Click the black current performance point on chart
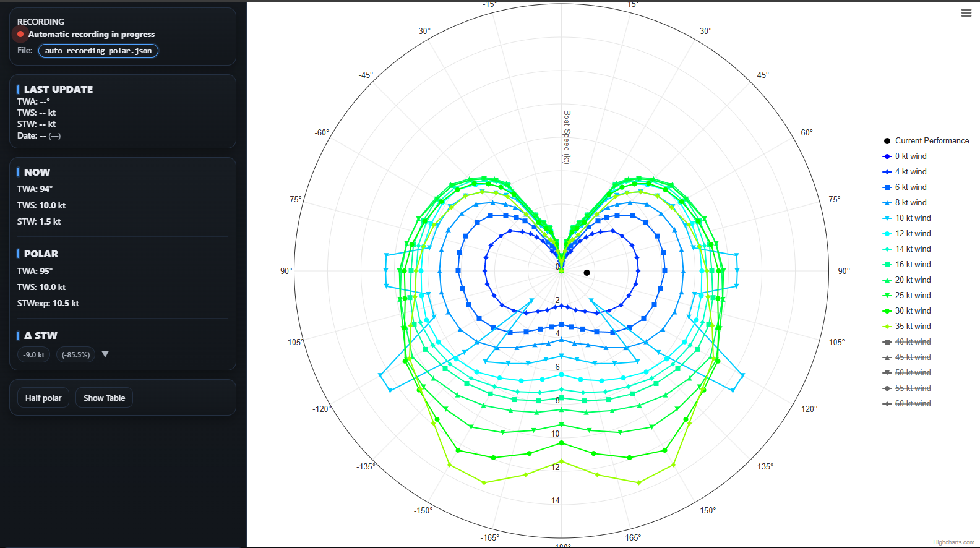The height and width of the screenshot is (548, 980). coord(587,272)
